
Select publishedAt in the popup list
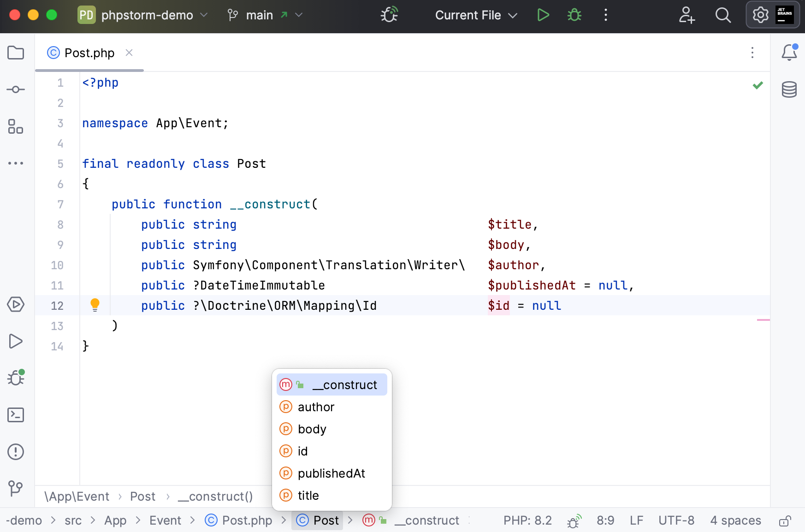pyautogui.click(x=331, y=473)
